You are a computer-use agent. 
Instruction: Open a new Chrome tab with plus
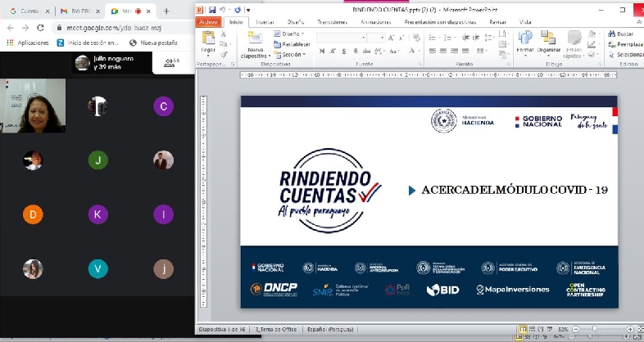point(166,11)
